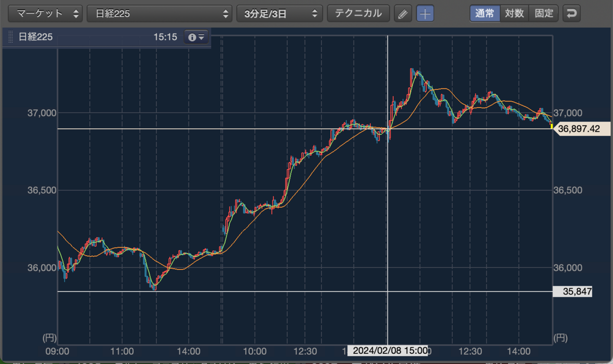
Task: Click the current price label 36,897.42
Action: [581, 129]
